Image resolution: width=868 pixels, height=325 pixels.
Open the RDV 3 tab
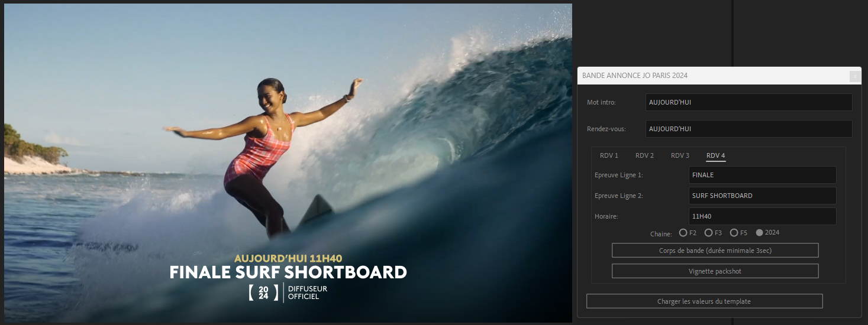pos(680,155)
